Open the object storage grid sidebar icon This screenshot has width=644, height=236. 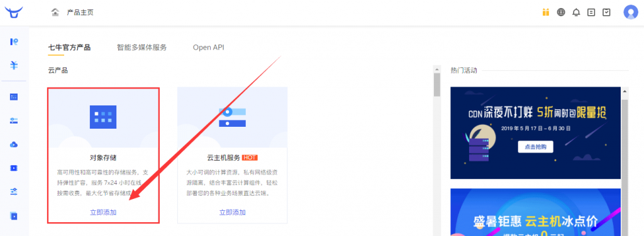[x=14, y=97]
